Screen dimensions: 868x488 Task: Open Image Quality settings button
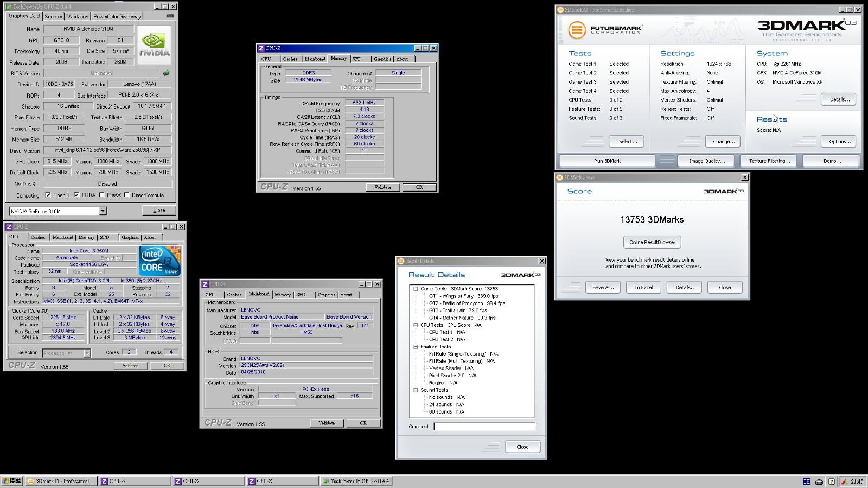707,161
